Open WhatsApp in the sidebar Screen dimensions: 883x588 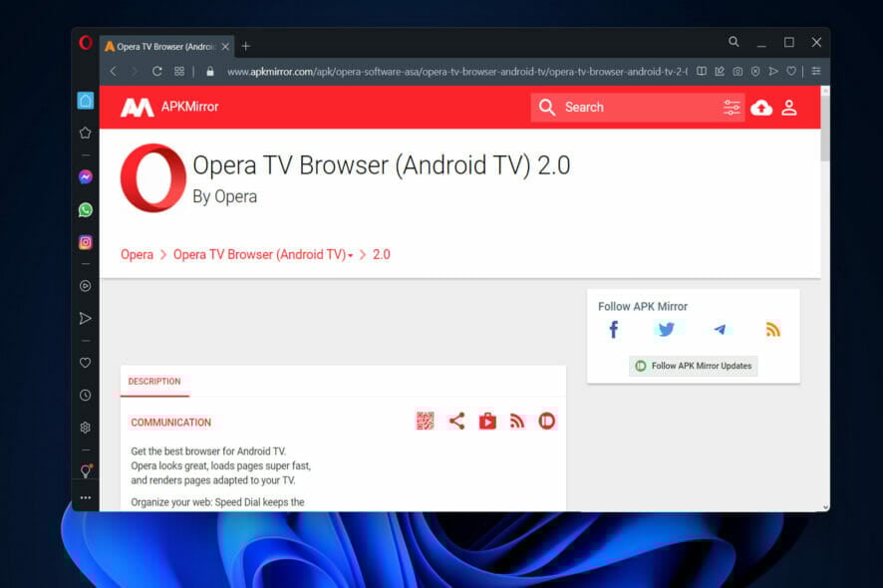[x=85, y=210]
